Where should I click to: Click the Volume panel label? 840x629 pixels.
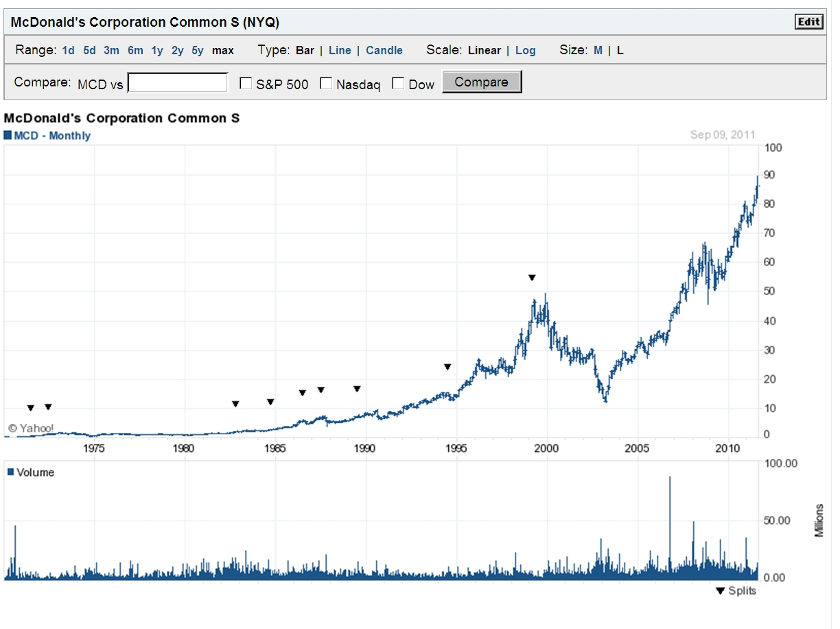pyautogui.click(x=35, y=473)
